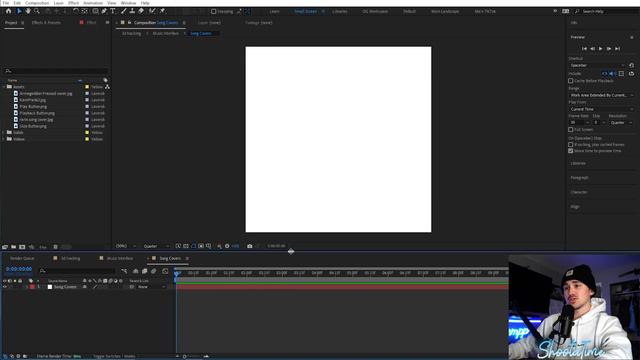The height and width of the screenshot is (360, 640).
Task: Open the Preview Resolution Quarter dropdown
Action: tap(621, 122)
